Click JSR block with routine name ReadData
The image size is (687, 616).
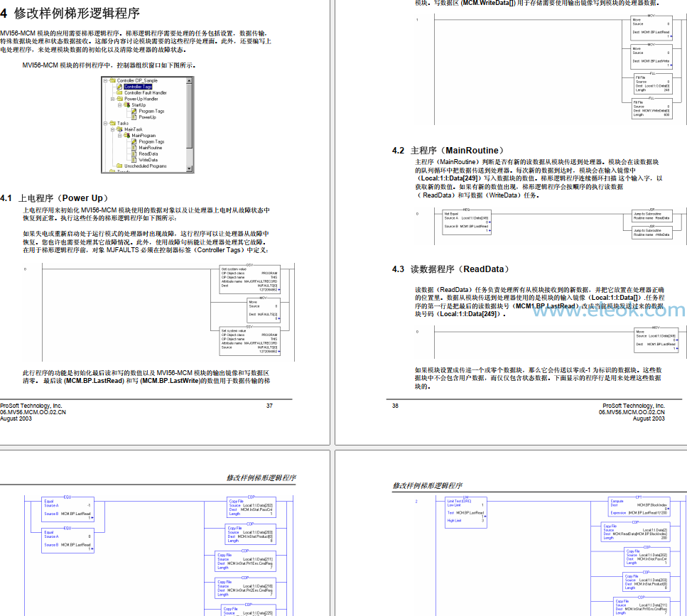point(651,216)
